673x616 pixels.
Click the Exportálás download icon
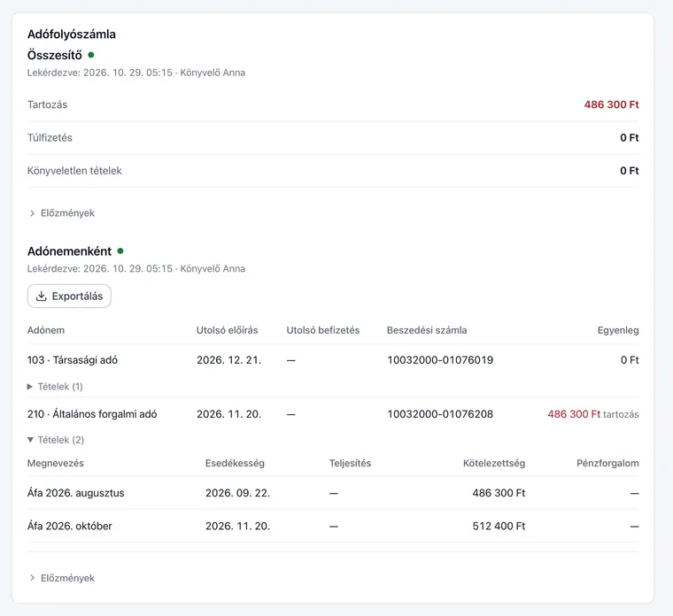click(42, 296)
